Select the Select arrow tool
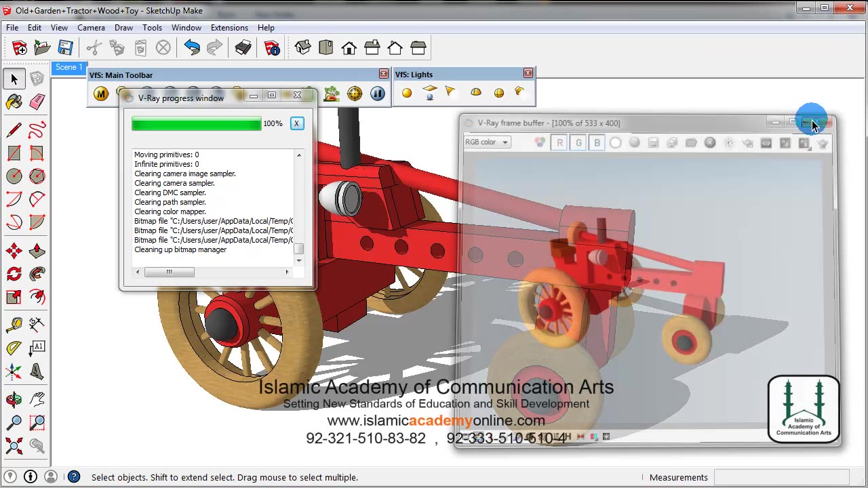The image size is (868, 488). [x=14, y=79]
